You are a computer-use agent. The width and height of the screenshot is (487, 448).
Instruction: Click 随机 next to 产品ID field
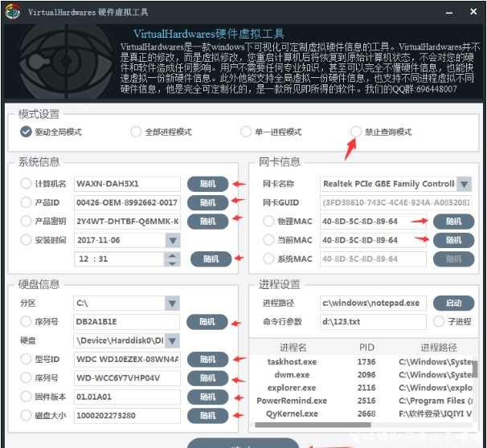click(x=208, y=202)
